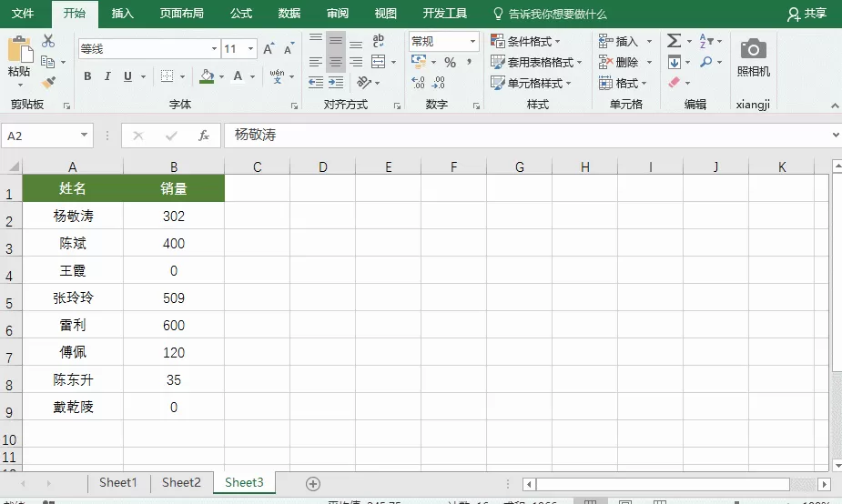The height and width of the screenshot is (504, 842).
Task: Click the AutoSum sigma icon
Action: (674, 40)
